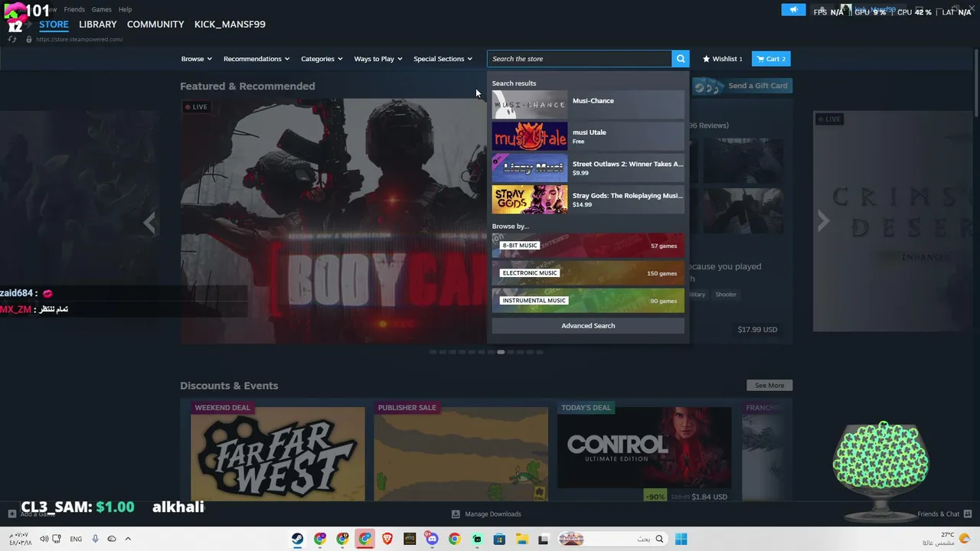Switch to the LIBRARY tab
This screenshot has height=551, width=980.
[x=98, y=24]
